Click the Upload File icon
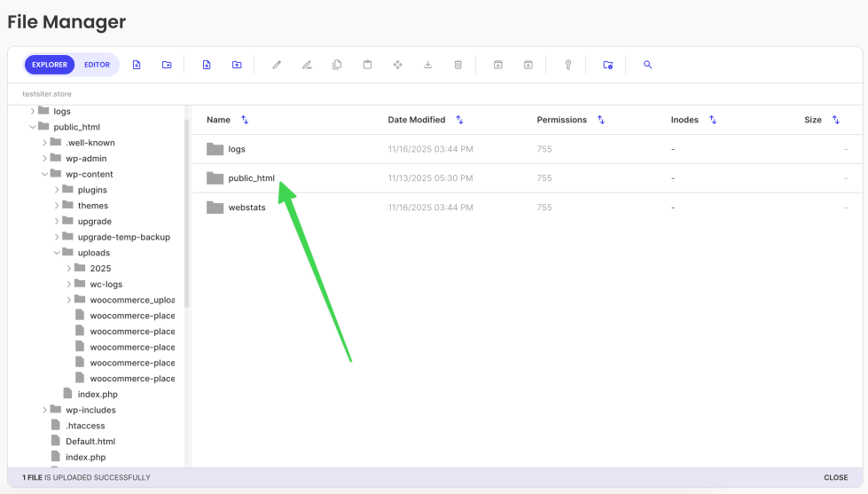868x494 pixels. pyautogui.click(x=206, y=65)
